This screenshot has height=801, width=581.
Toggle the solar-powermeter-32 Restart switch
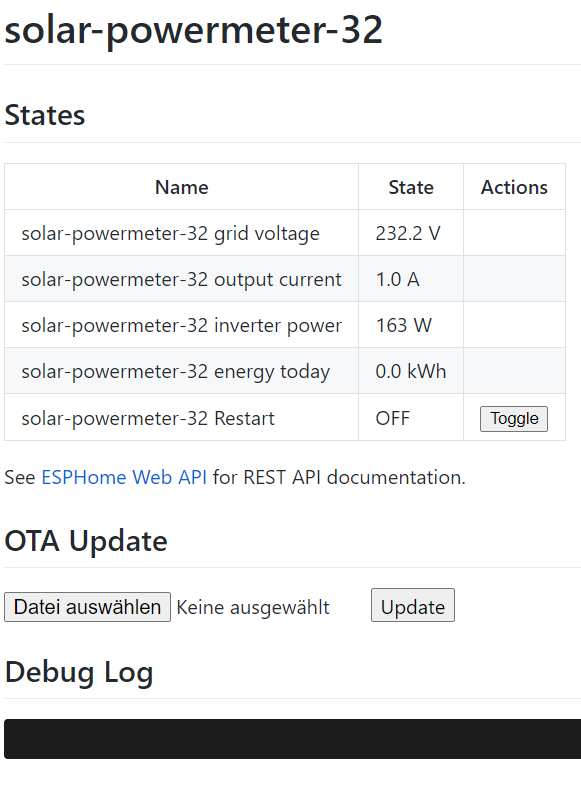coord(514,419)
